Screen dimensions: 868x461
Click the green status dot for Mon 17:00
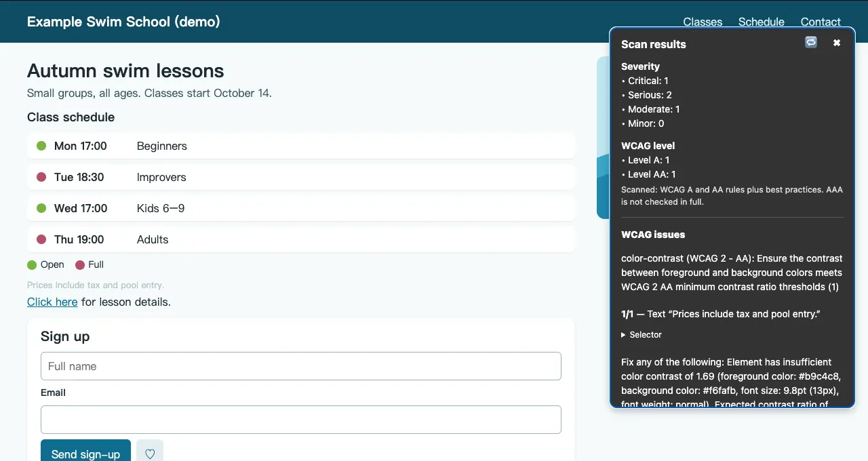tap(41, 146)
